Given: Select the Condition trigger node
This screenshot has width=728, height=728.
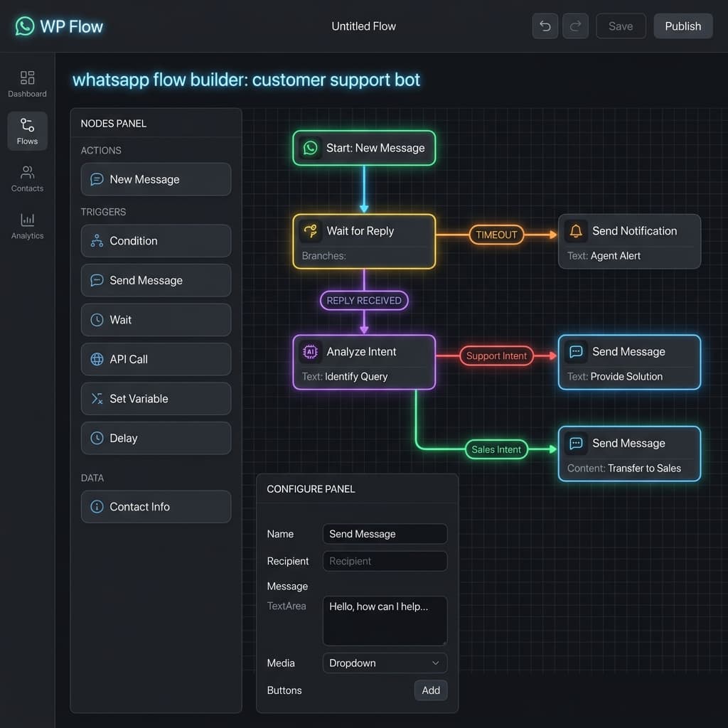Looking at the screenshot, I should 156,240.
